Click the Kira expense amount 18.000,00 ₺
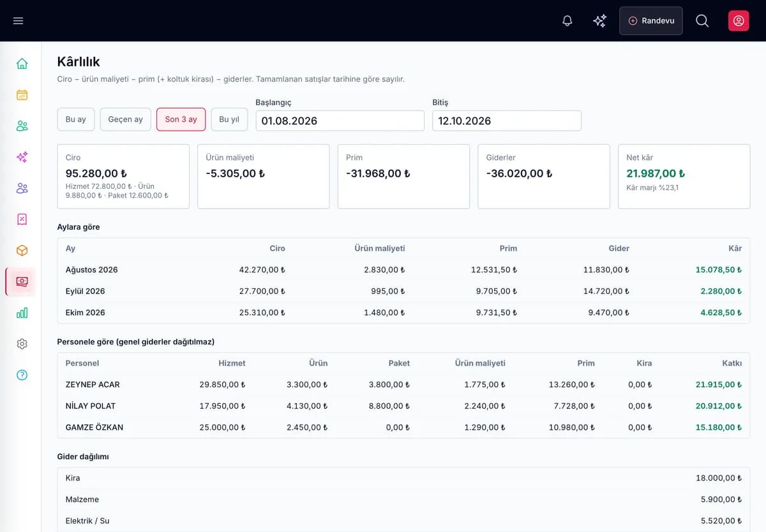The width and height of the screenshot is (766, 532). point(719,478)
